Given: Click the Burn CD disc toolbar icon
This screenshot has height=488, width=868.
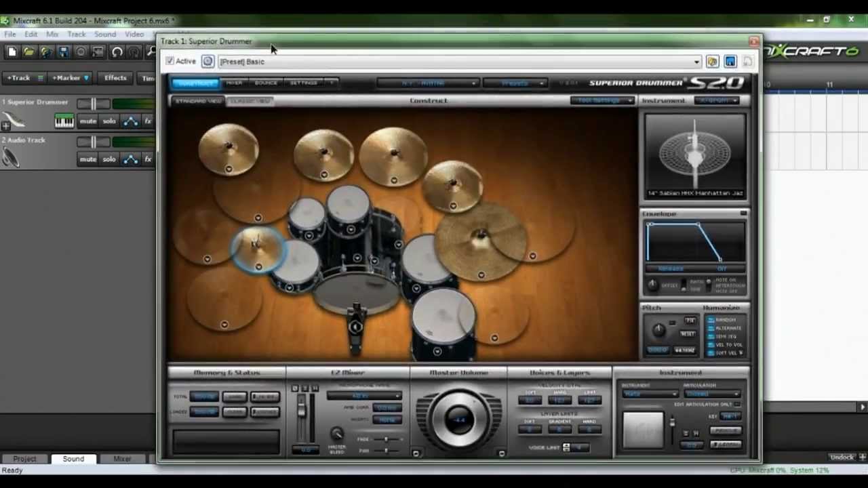Looking at the screenshot, I should (81, 52).
